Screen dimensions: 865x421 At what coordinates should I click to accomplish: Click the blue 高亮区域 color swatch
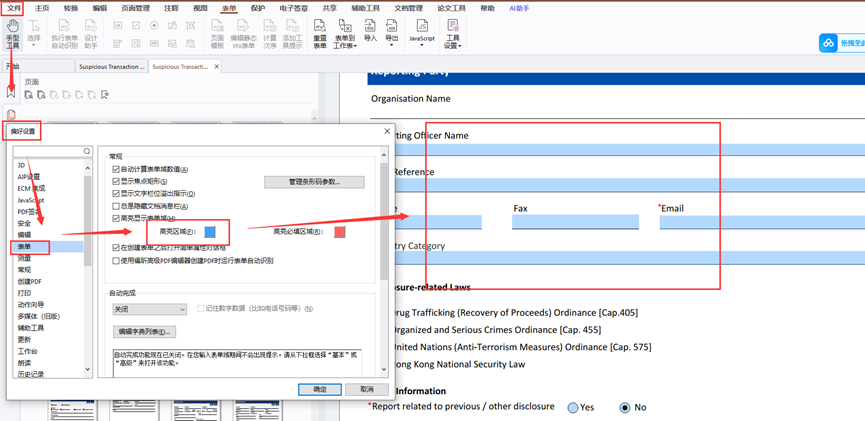pyautogui.click(x=210, y=232)
